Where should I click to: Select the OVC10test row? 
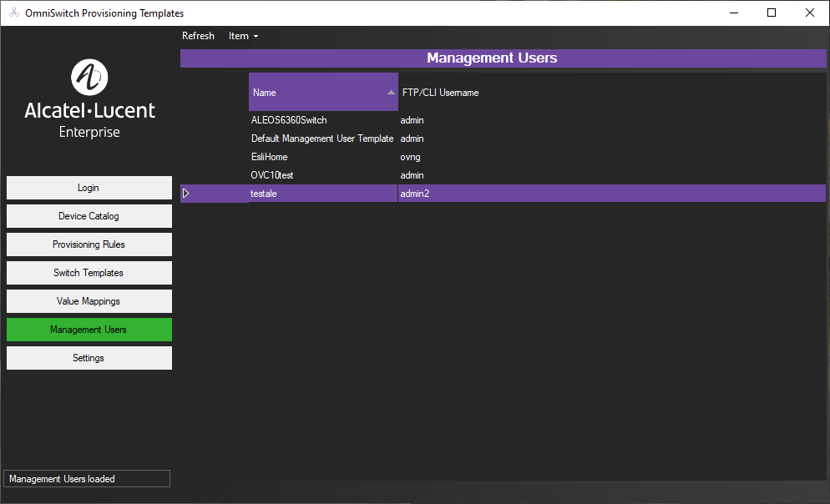503,175
